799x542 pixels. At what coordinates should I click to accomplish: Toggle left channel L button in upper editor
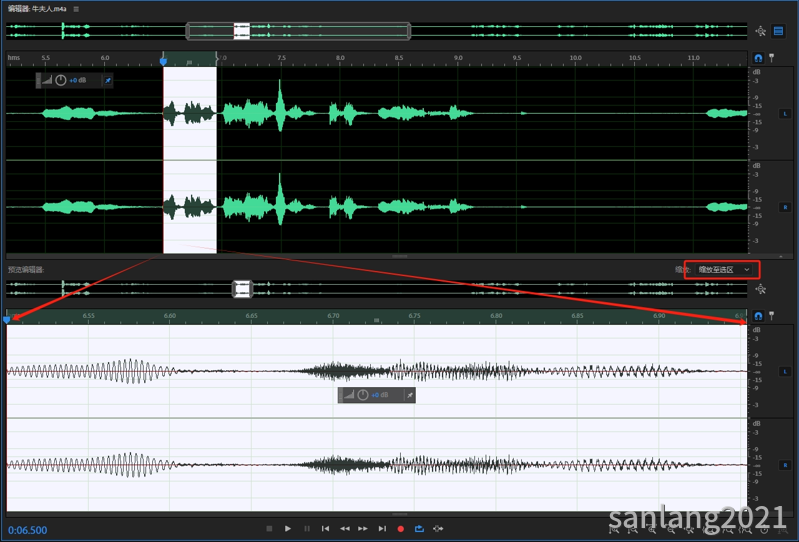[785, 114]
